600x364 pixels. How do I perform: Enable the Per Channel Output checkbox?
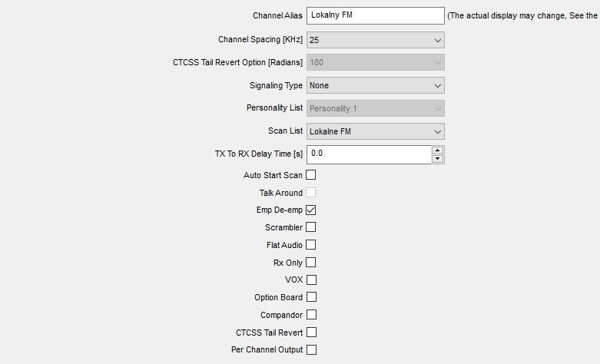pyautogui.click(x=311, y=350)
